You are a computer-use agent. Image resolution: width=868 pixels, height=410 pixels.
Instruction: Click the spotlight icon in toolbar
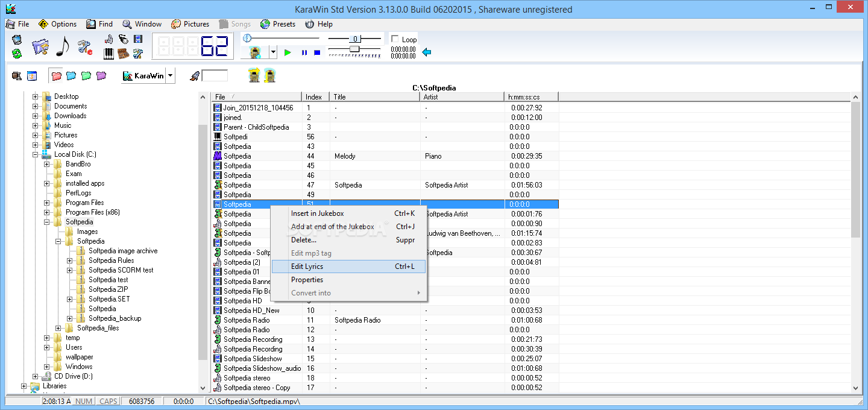[x=124, y=40]
